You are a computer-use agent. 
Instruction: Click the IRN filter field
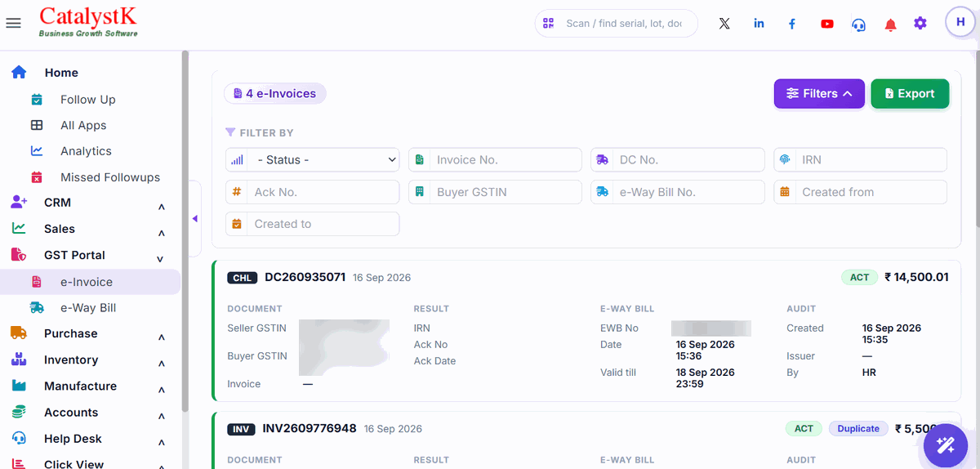861,160
